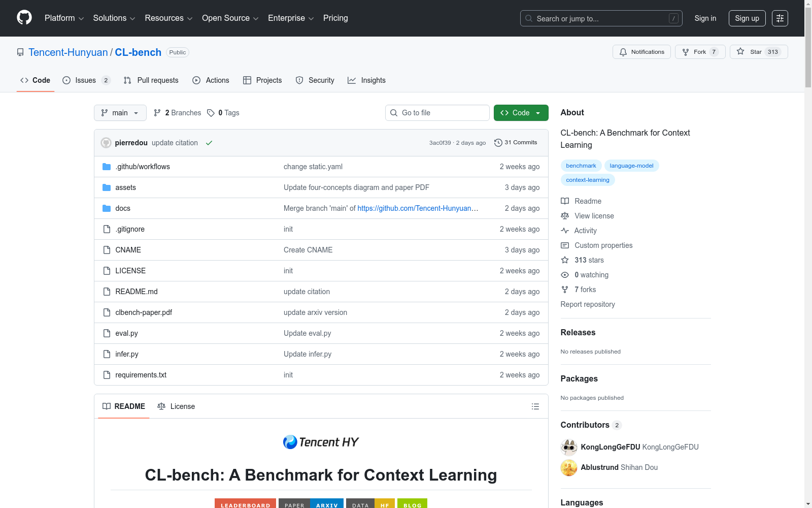The width and height of the screenshot is (812, 508).
Task: Click Report repository link
Action: [588, 304]
